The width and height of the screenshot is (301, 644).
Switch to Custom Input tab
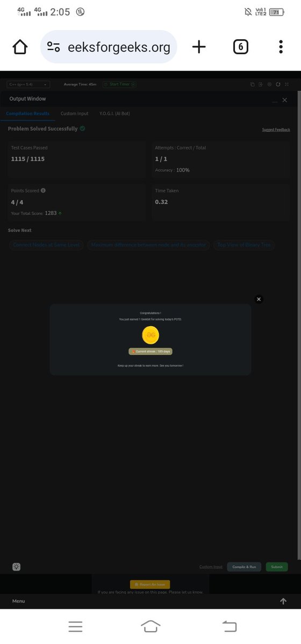[x=74, y=114]
